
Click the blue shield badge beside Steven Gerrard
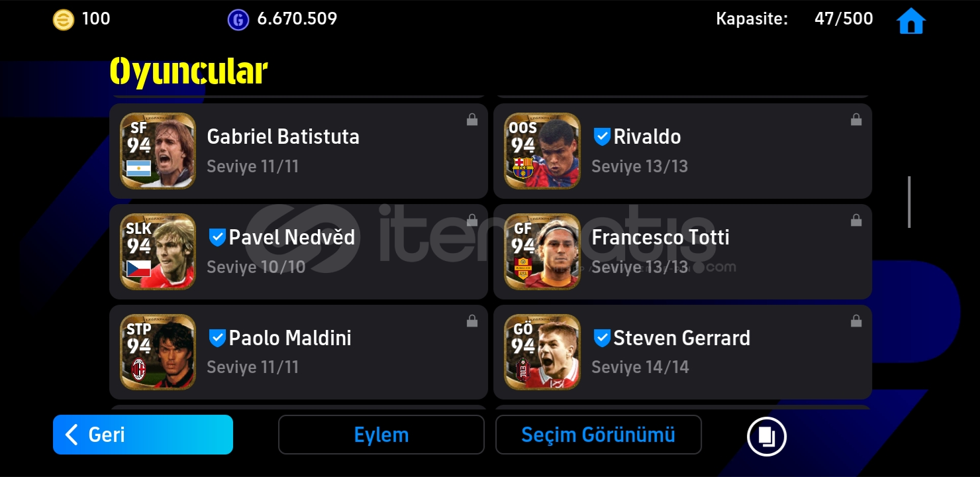tap(602, 338)
